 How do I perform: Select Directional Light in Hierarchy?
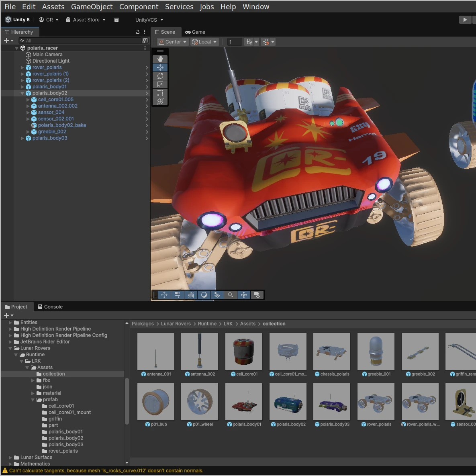51,61
